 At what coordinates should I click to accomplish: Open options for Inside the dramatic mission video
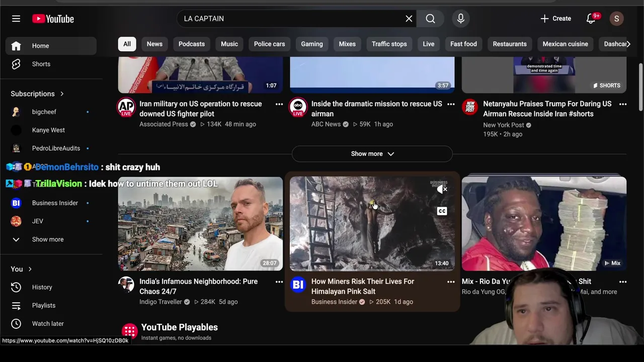451,104
